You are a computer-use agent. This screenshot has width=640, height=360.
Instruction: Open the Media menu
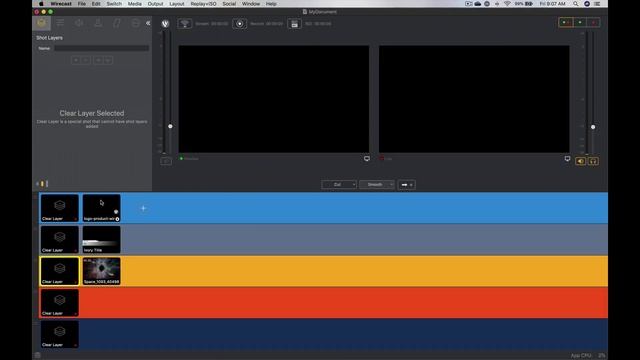[134, 4]
